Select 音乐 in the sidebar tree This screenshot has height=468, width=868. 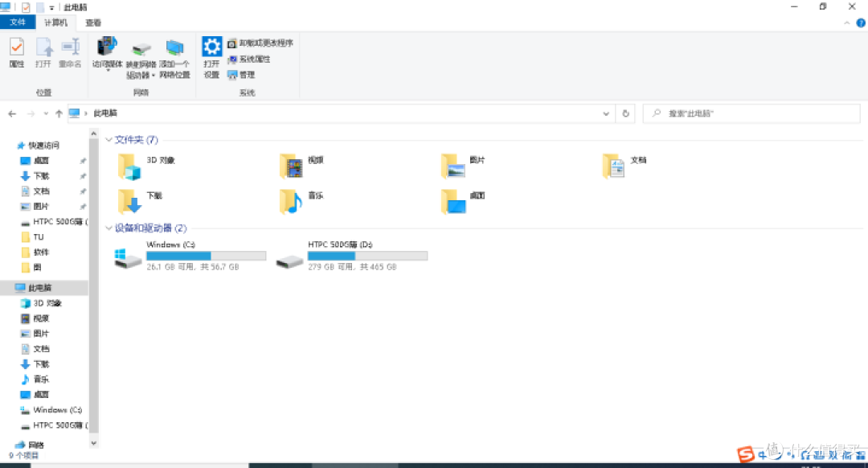pos(35,380)
